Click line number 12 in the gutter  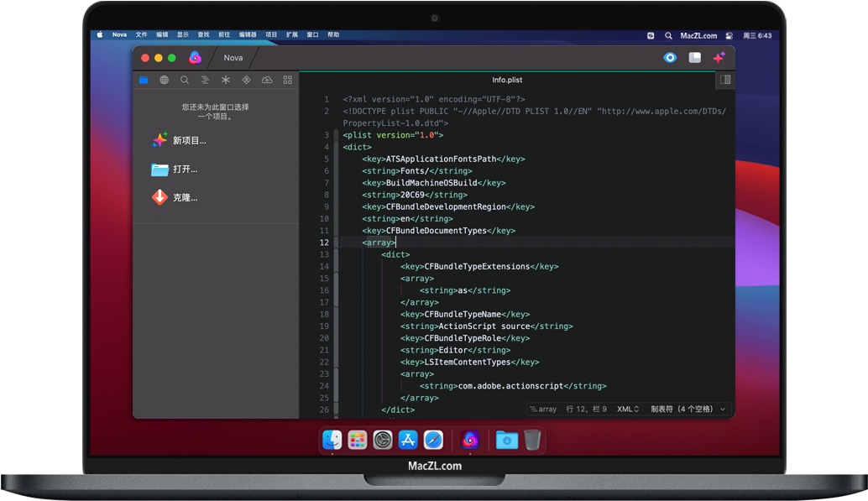coord(324,243)
